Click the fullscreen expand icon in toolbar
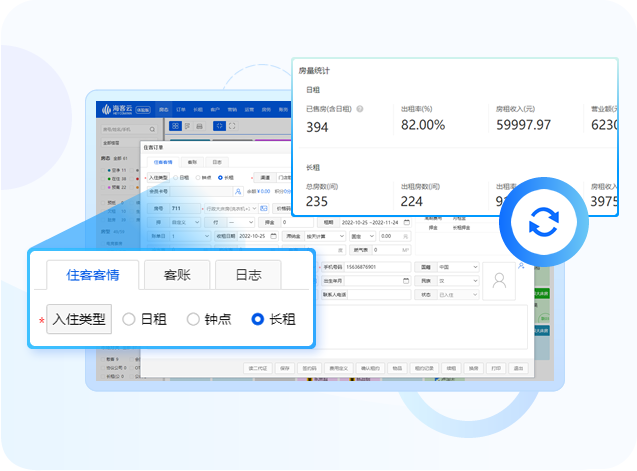The height and width of the screenshot is (471, 637). pyautogui.click(x=232, y=126)
